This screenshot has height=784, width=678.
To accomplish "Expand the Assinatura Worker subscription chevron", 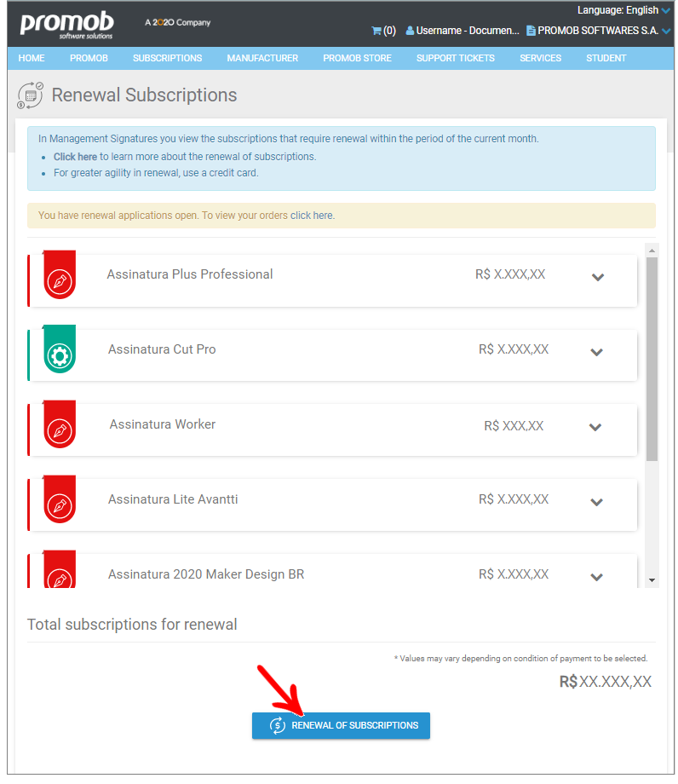I will pos(595,427).
